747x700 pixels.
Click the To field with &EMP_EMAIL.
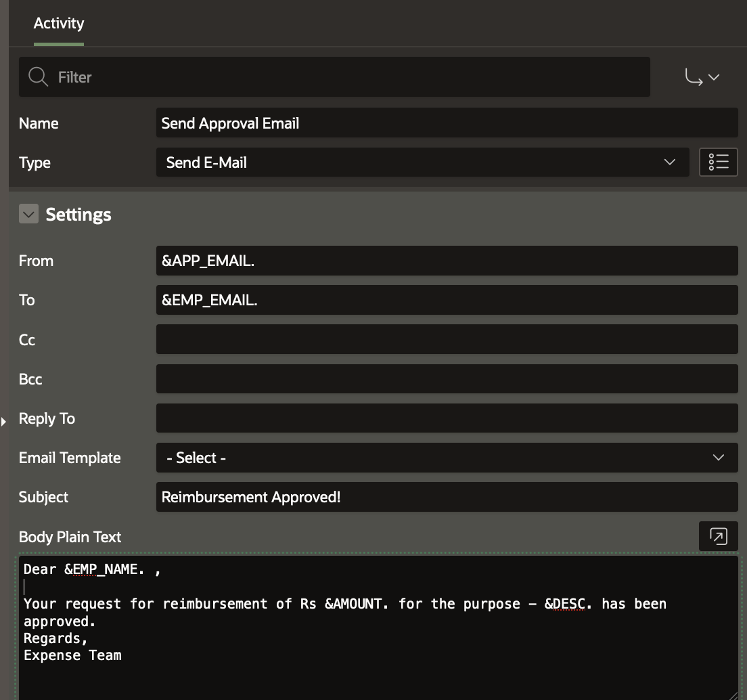click(447, 300)
